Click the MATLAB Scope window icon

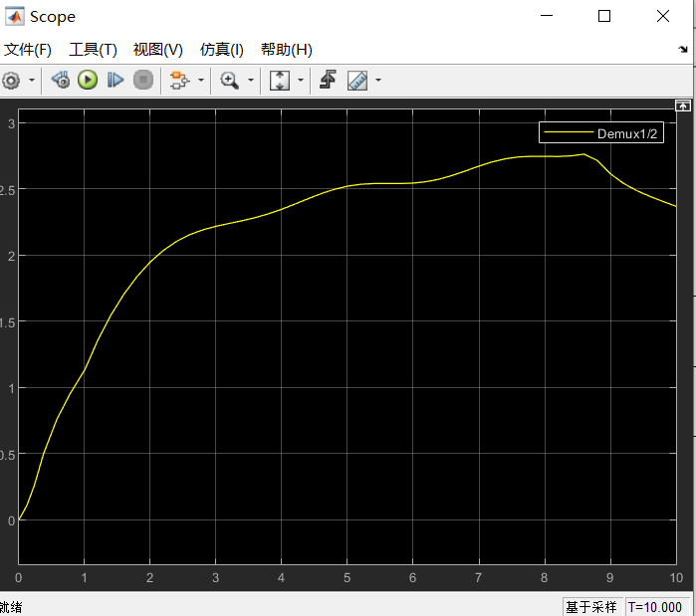tap(15, 16)
